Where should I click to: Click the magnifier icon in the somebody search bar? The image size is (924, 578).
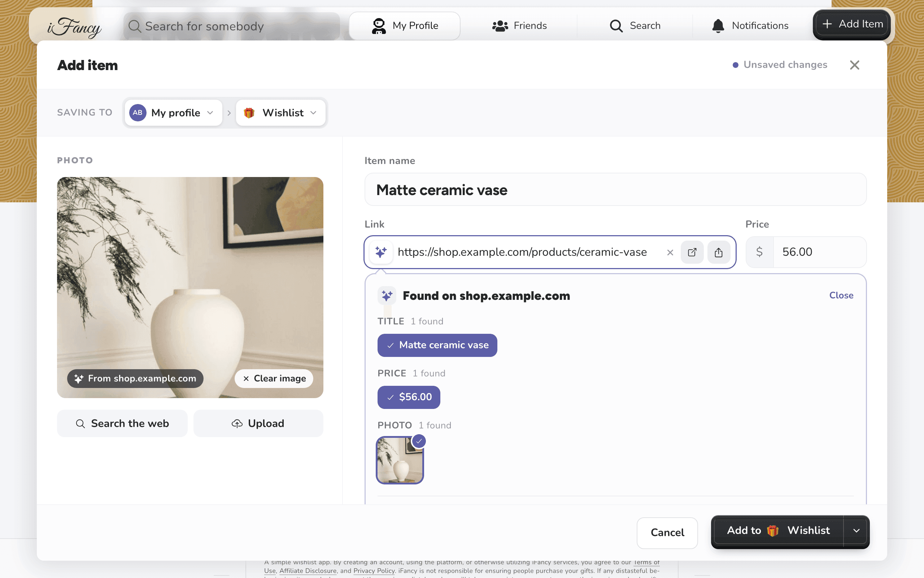134,26
